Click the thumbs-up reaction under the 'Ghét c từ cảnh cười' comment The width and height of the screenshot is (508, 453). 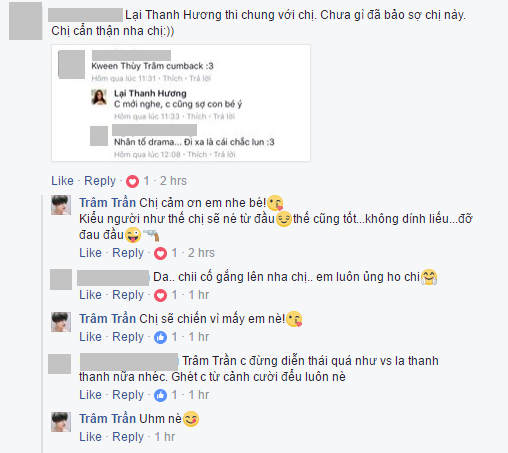[x=160, y=395]
